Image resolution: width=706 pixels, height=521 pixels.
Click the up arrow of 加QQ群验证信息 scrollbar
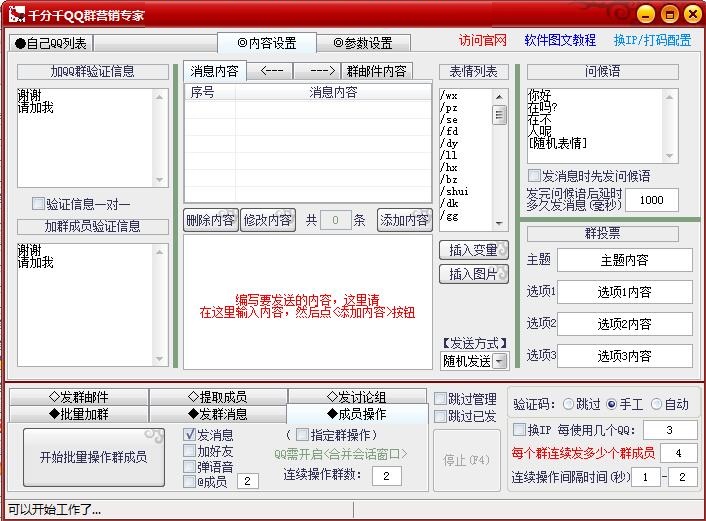[x=159, y=97]
